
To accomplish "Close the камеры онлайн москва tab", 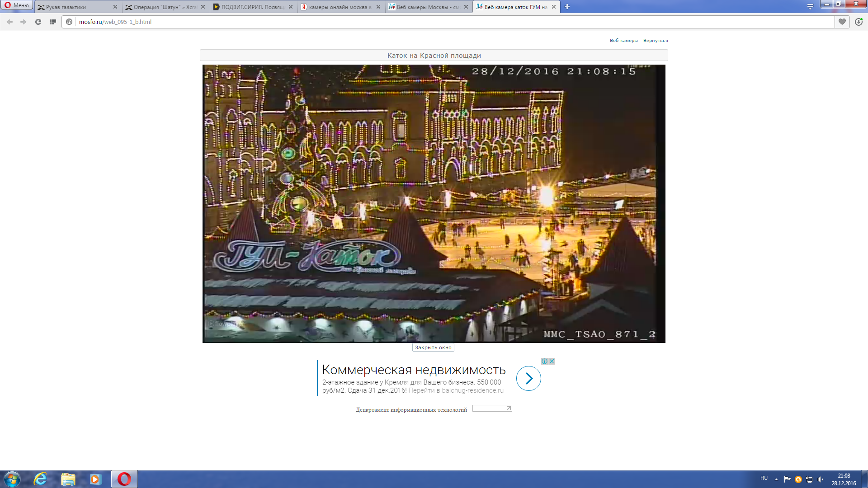I will pyautogui.click(x=378, y=7).
